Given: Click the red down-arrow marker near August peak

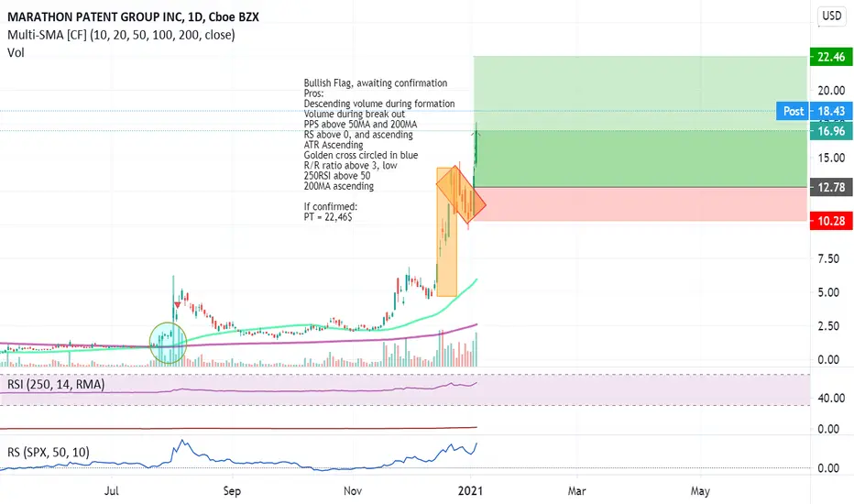Looking at the screenshot, I should [x=178, y=305].
